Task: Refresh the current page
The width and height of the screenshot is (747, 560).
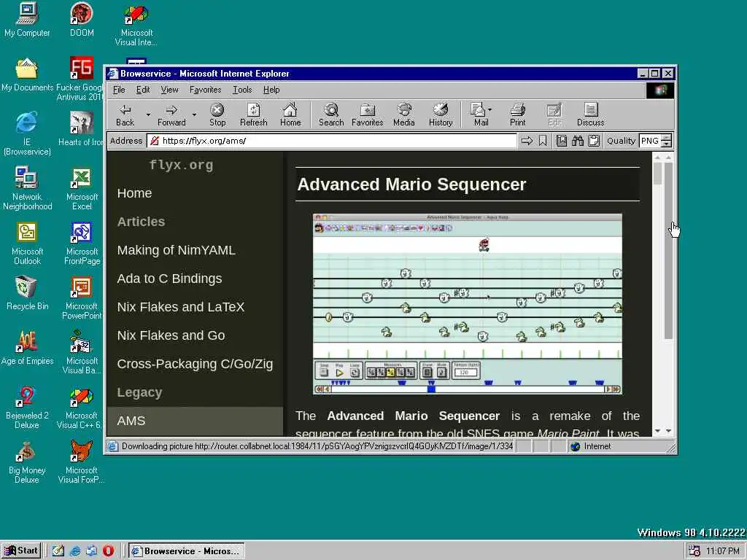Action: (x=253, y=114)
